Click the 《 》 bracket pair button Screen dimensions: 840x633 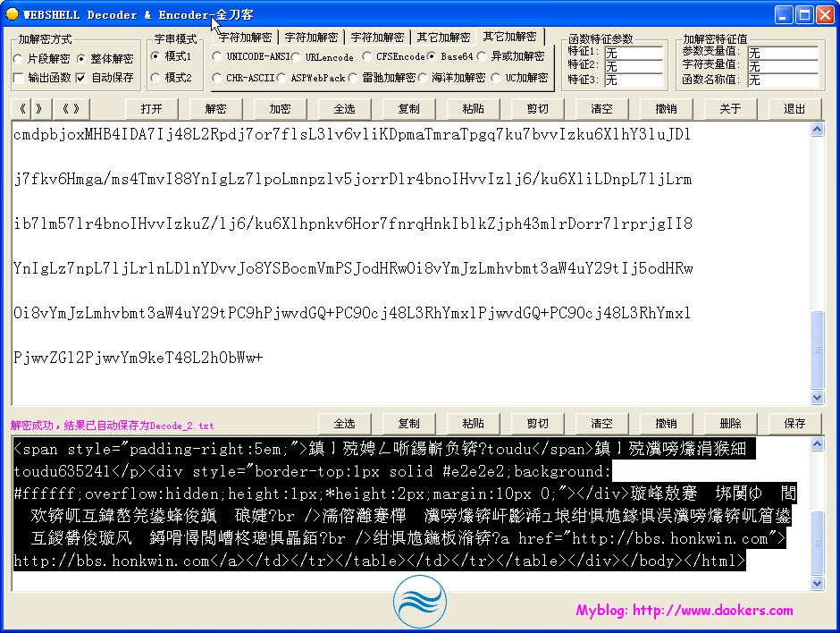pos(71,109)
